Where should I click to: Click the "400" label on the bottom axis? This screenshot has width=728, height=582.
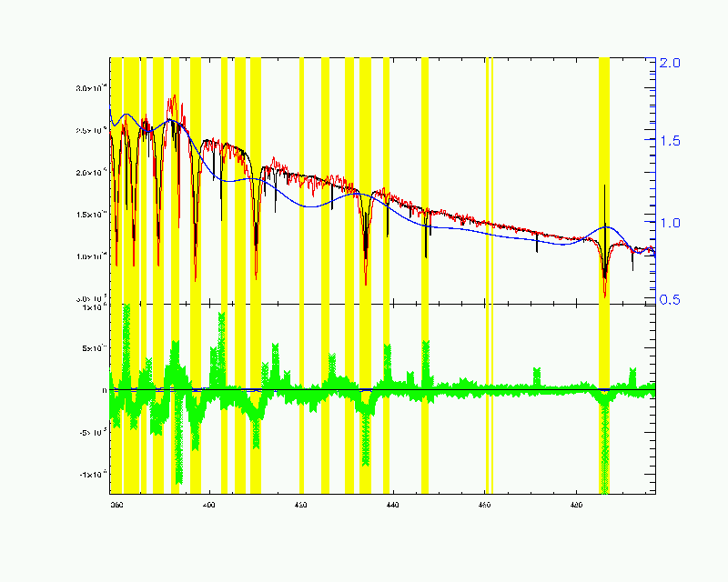[x=209, y=506]
